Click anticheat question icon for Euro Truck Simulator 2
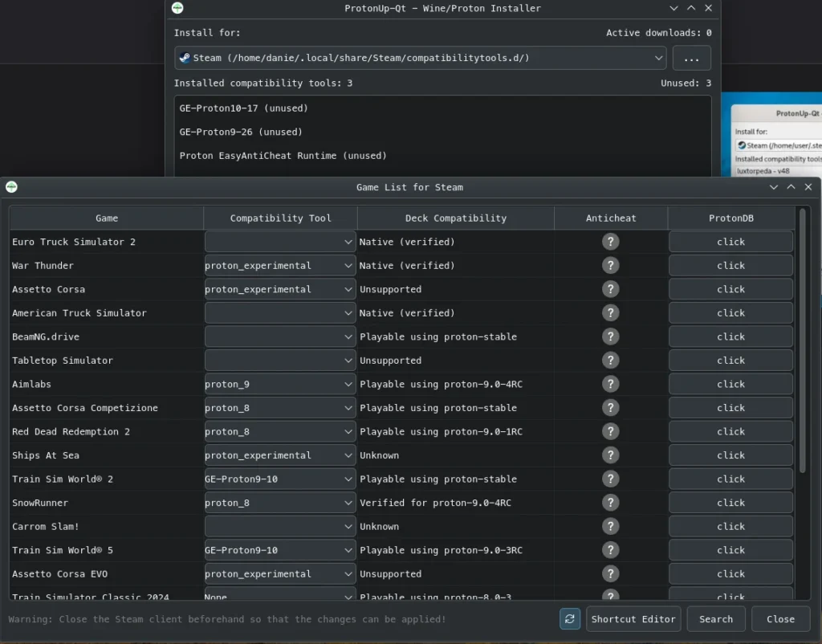Image resolution: width=822 pixels, height=644 pixels. click(610, 242)
